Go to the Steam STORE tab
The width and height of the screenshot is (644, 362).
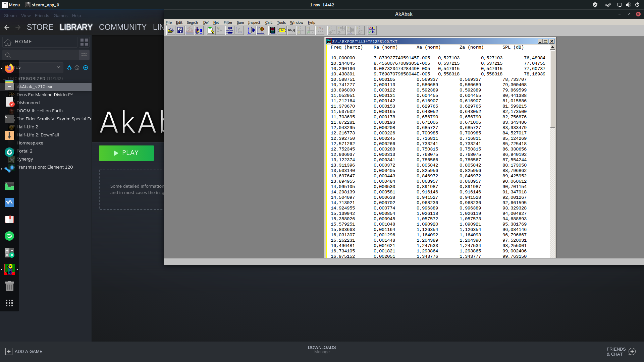click(x=40, y=27)
